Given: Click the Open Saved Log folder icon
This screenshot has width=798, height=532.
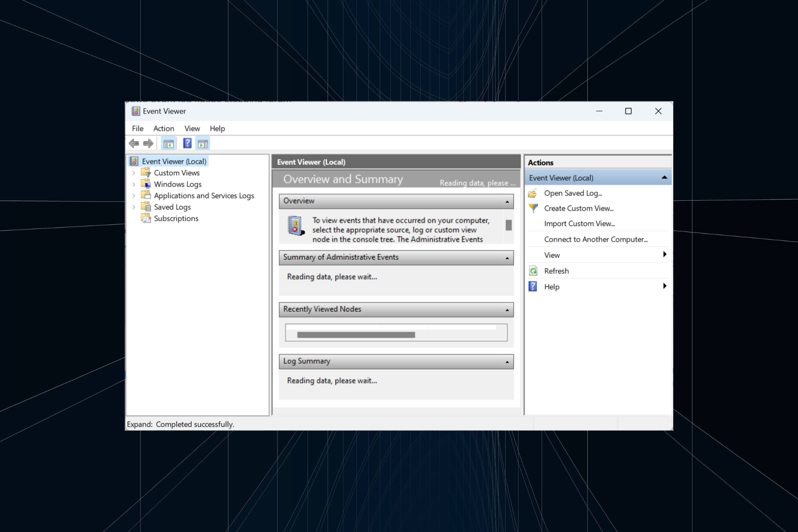Looking at the screenshot, I should click(533, 193).
